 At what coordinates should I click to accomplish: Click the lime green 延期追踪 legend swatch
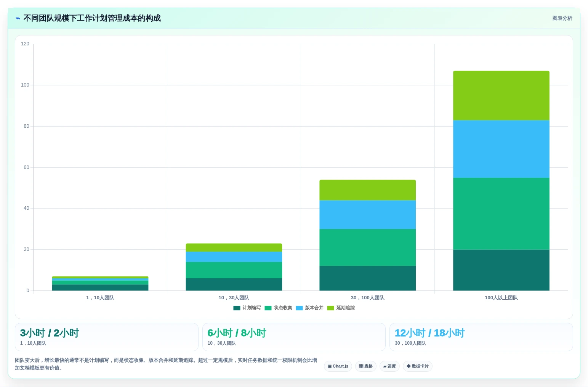click(x=330, y=308)
